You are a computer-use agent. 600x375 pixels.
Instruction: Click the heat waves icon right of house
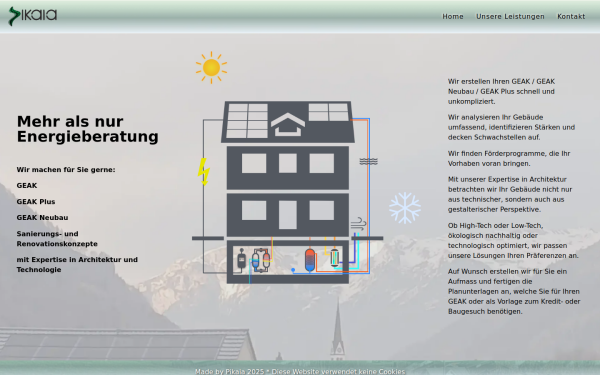[368, 161]
